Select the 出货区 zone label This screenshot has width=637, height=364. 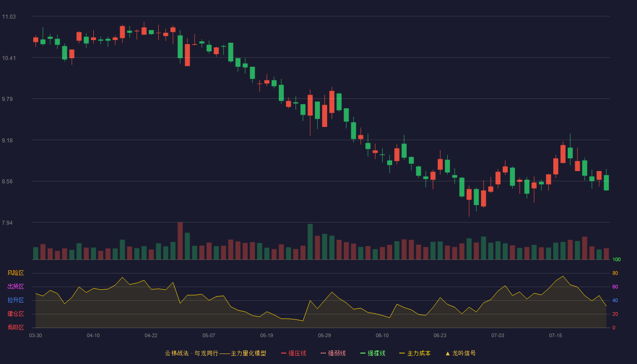pyautogui.click(x=15, y=287)
